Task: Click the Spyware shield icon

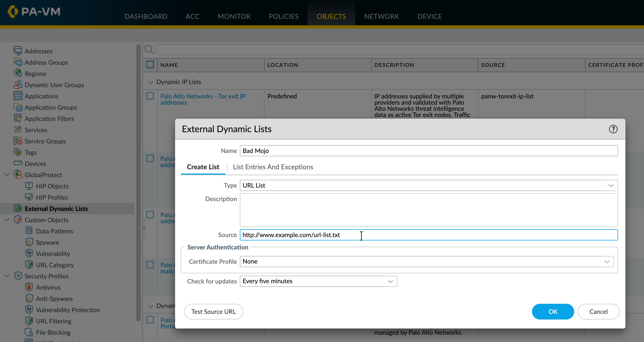Action: pyautogui.click(x=29, y=242)
